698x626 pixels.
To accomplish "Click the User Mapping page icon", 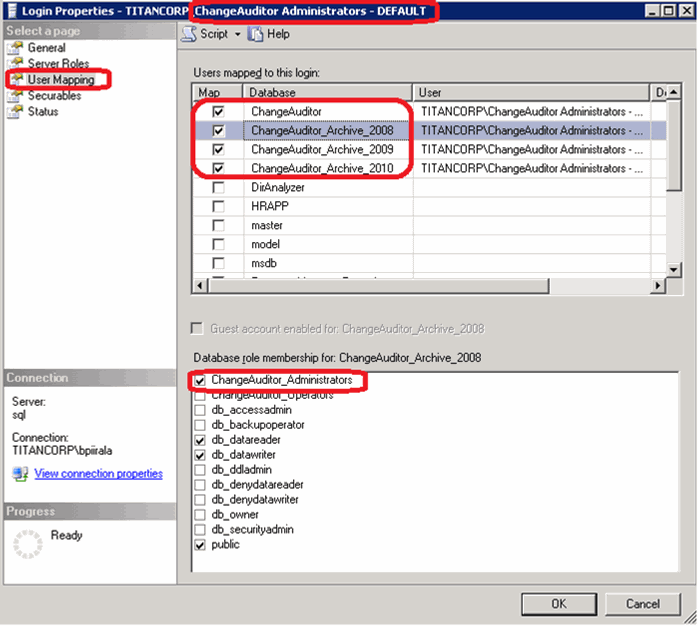I will [16, 80].
